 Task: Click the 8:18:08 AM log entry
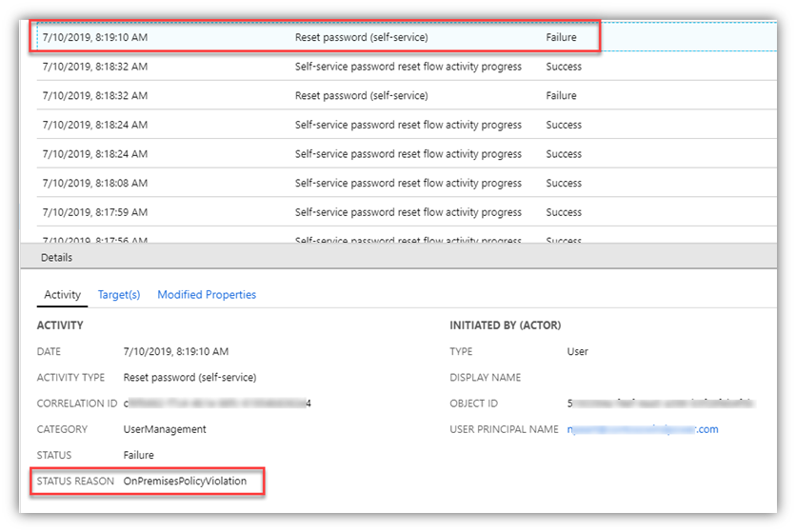point(314,183)
